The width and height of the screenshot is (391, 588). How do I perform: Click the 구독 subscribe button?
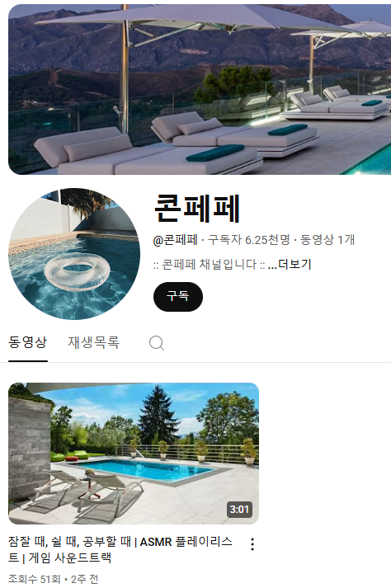[x=178, y=297]
